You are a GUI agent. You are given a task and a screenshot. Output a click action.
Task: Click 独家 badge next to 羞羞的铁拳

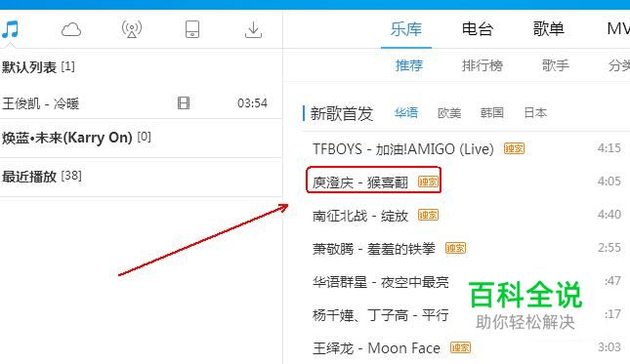pos(455,249)
